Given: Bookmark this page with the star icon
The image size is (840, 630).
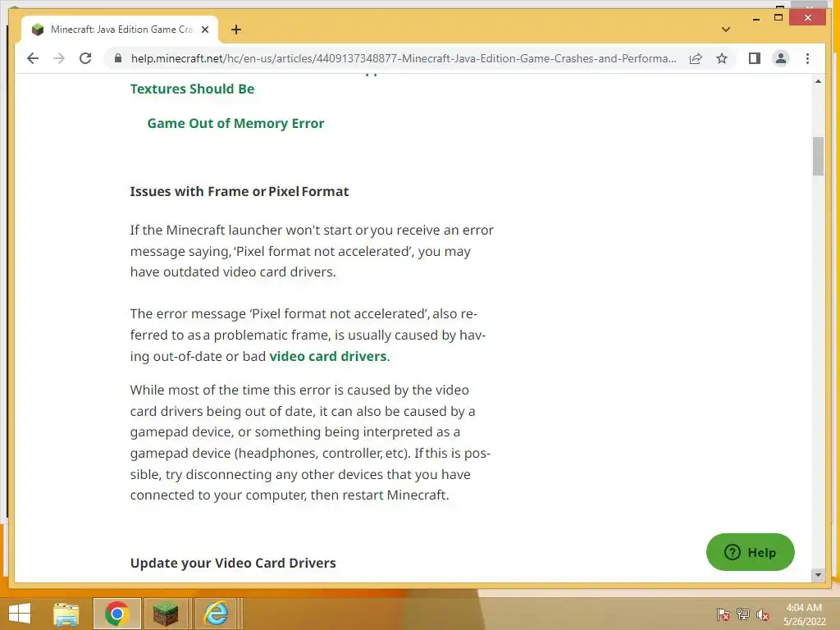Looking at the screenshot, I should (x=722, y=58).
